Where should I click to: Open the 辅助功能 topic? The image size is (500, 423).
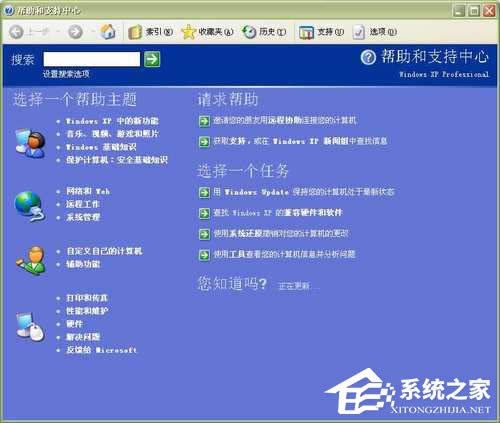pyautogui.click(x=83, y=264)
